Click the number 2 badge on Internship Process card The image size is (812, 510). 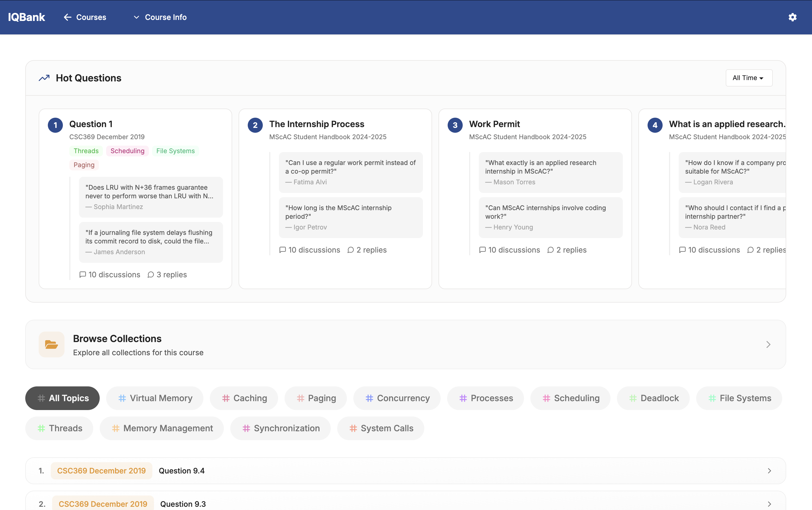point(255,125)
